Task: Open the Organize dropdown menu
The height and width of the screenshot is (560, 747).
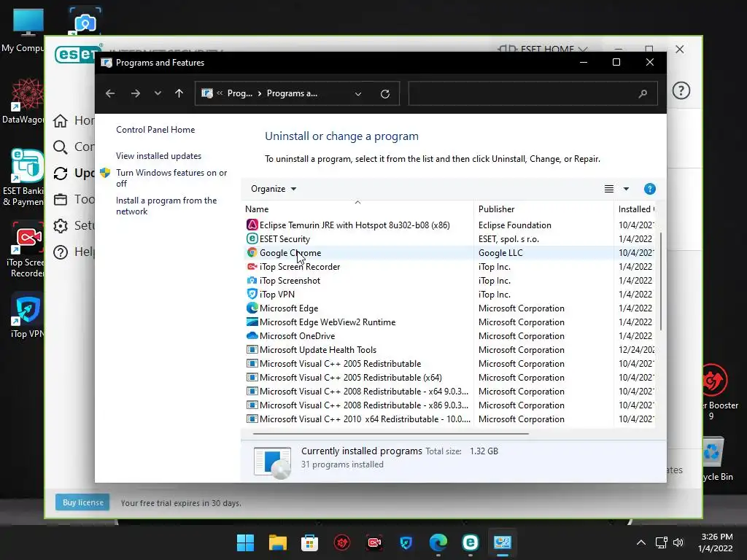Action: coord(274,189)
